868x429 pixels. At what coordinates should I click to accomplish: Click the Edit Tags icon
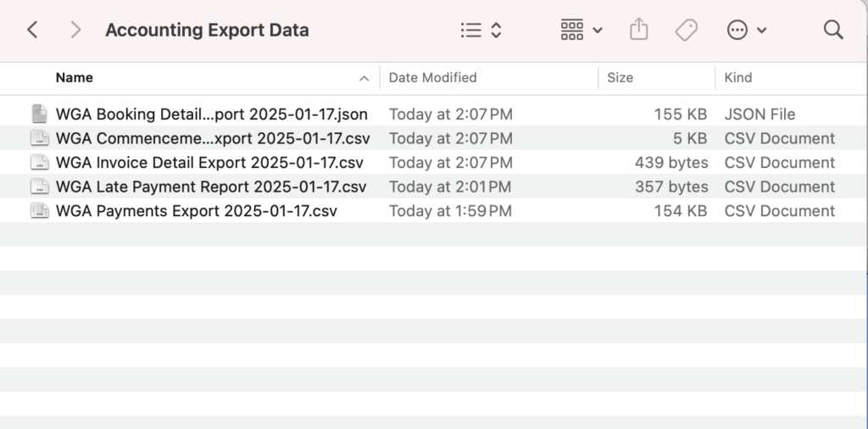tap(687, 30)
